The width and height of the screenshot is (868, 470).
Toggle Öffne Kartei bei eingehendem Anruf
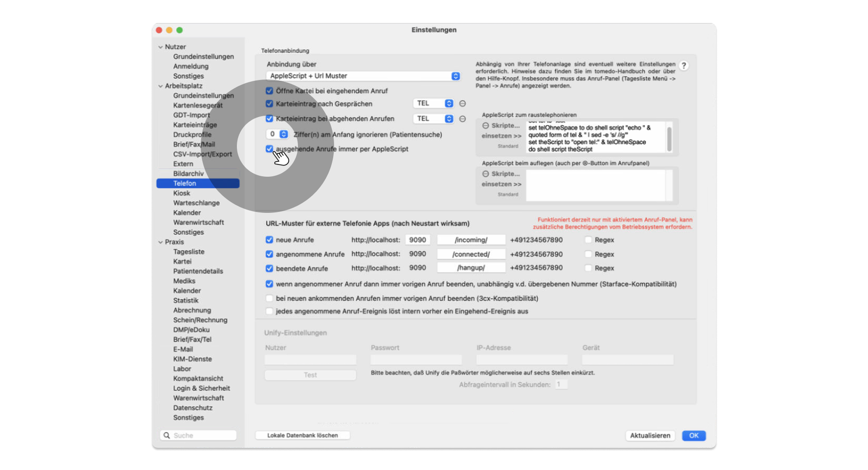[x=269, y=91]
